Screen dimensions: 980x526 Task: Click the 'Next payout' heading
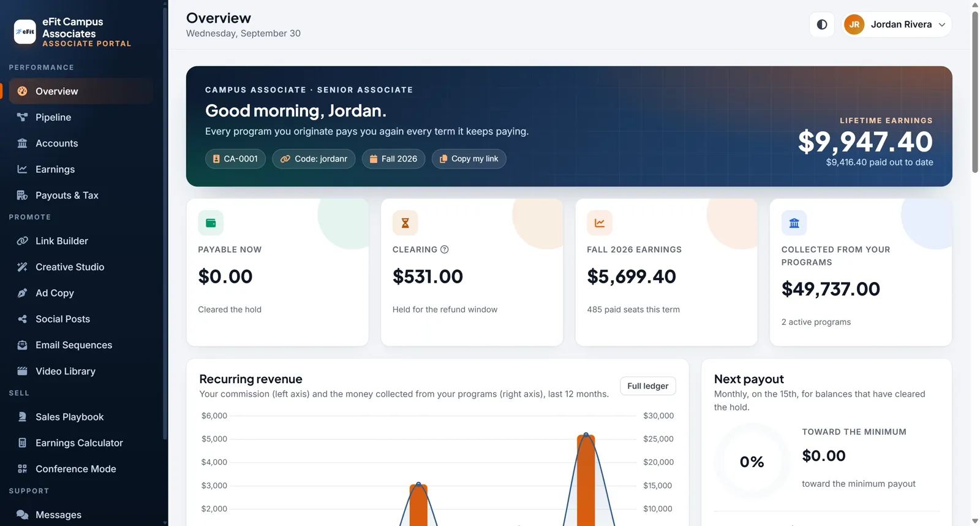[x=748, y=379]
